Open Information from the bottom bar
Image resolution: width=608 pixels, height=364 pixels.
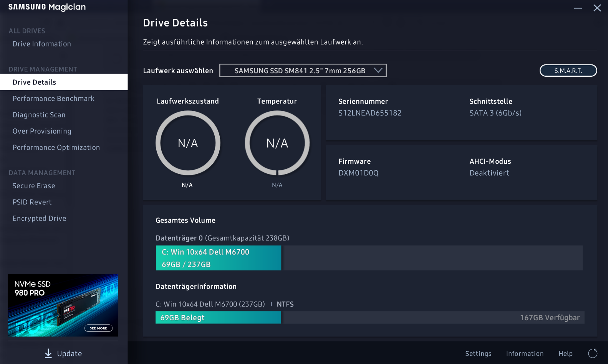(525, 354)
